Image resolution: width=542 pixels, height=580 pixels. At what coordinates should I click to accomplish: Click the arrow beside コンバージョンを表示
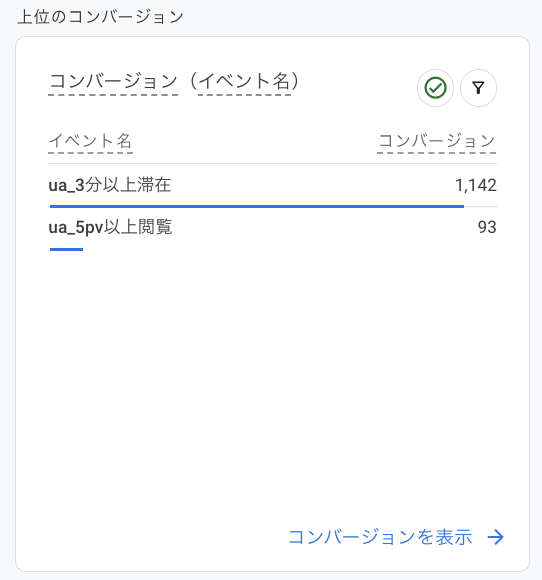coord(495,537)
